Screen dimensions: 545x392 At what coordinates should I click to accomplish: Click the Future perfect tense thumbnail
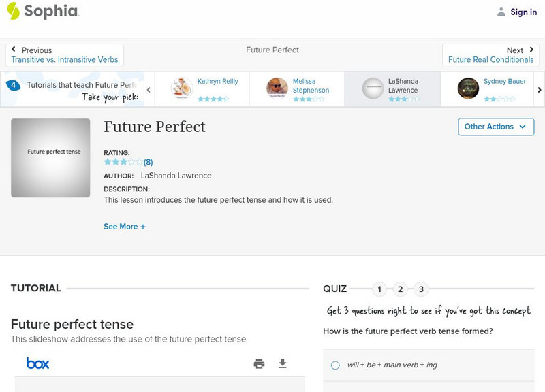pos(51,158)
